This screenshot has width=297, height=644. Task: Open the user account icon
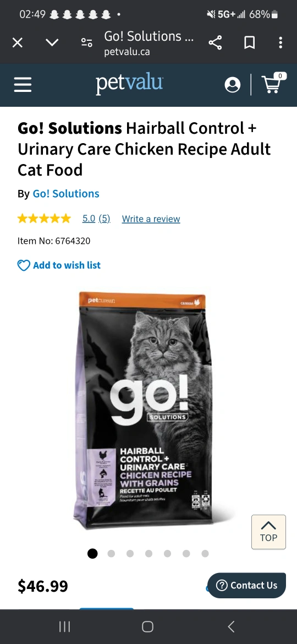pos(233,85)
